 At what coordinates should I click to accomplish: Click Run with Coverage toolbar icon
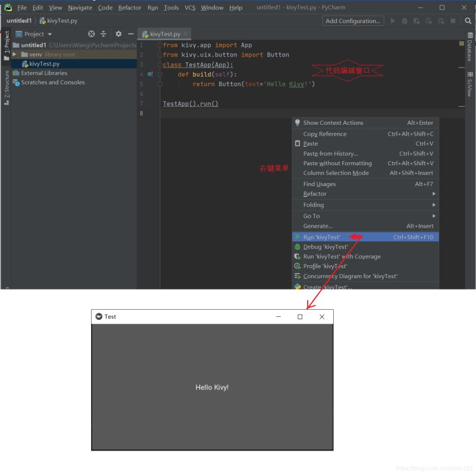416,21
